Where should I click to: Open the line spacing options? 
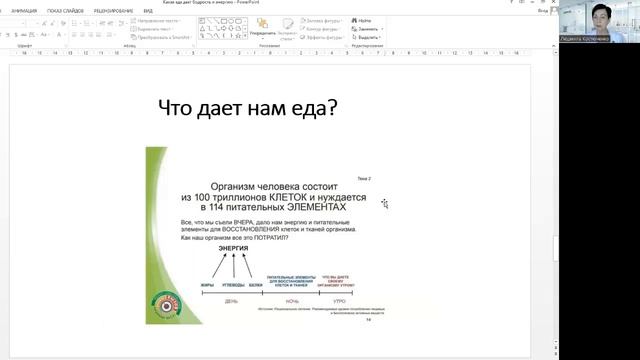(122, 23)
